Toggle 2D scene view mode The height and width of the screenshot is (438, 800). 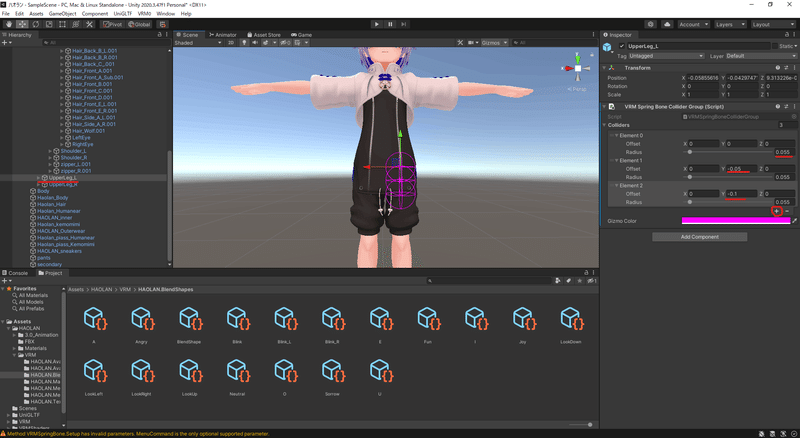click(231, 43)
